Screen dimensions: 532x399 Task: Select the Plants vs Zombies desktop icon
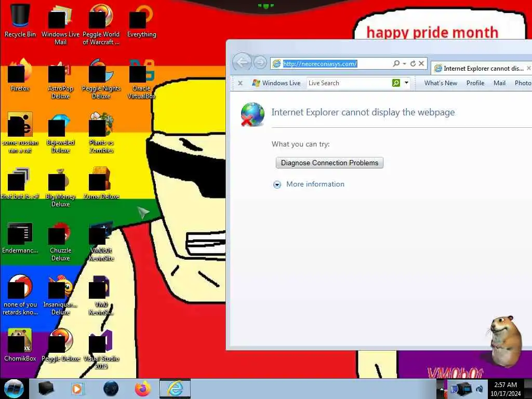click(101, 132)
